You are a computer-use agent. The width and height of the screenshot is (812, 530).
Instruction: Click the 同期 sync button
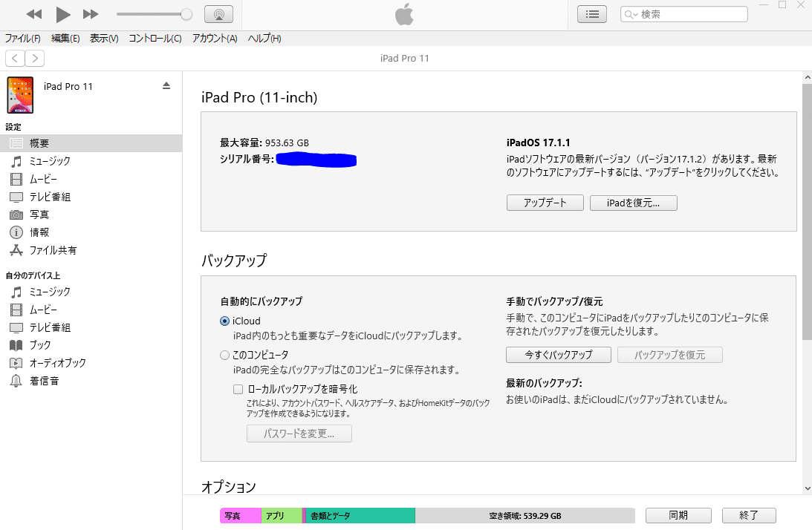point(678,515)
